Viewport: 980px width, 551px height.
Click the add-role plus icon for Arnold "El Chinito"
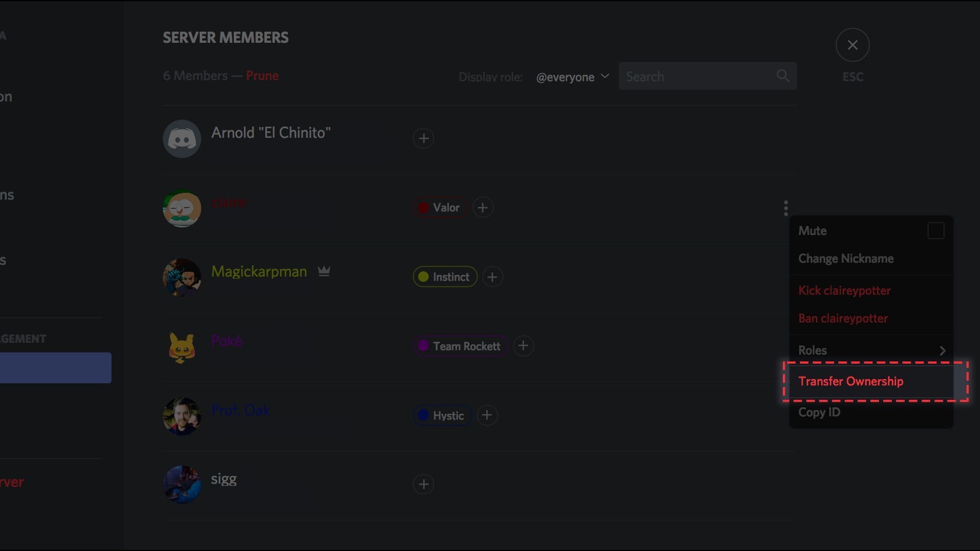coord(423,139)
